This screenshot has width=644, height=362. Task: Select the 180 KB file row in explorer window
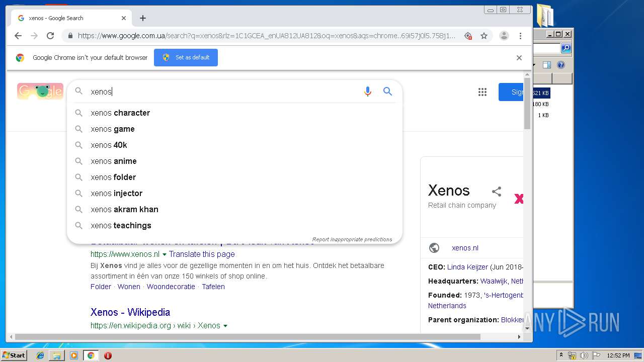click(x=541, y=104)
